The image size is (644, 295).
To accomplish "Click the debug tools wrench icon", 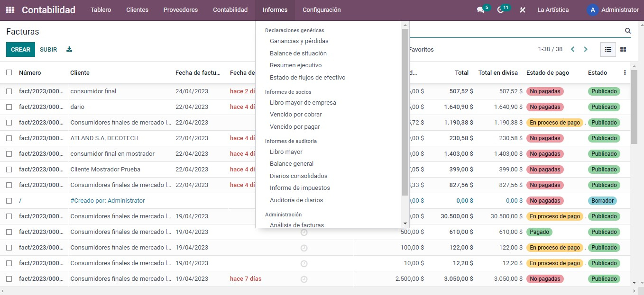I will (523, 10).
